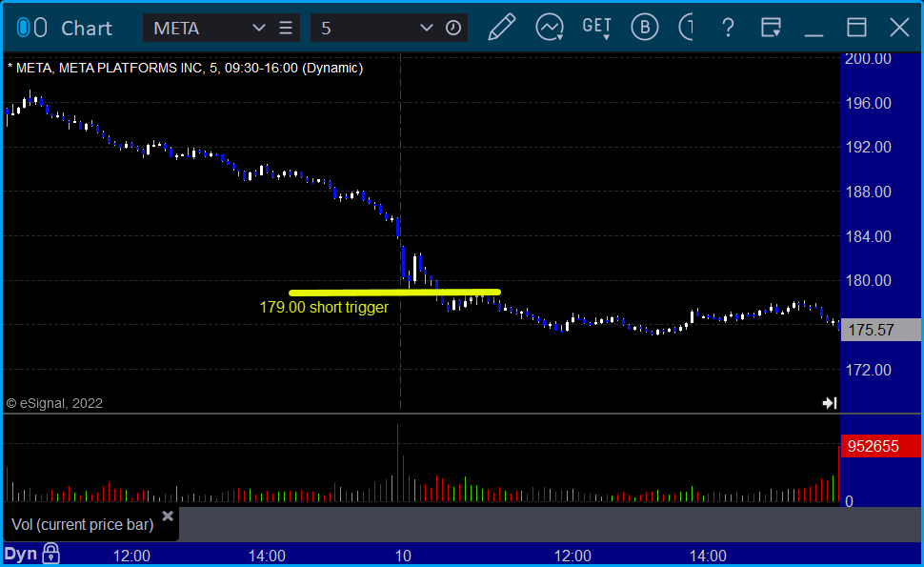Expand the interval dropdown arrow
This screenshot has height=567, width=924.
[426, 28]
